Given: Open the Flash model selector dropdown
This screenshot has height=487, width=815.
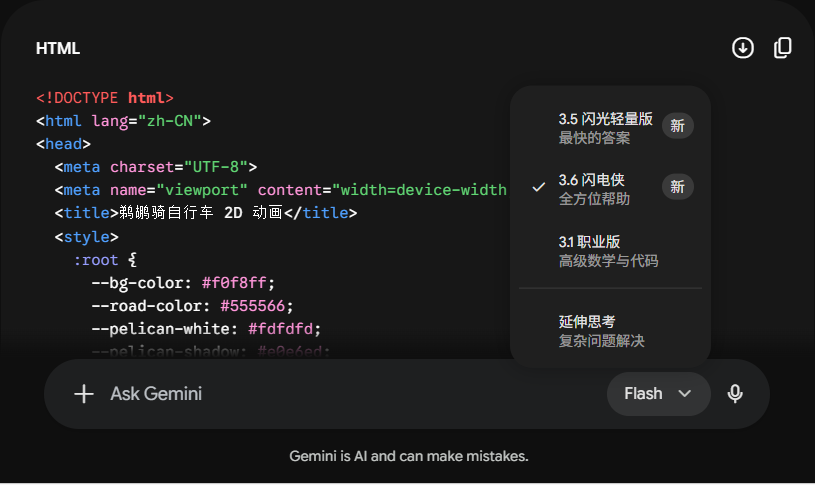Looking at the screenshot, I should [659, 394].
